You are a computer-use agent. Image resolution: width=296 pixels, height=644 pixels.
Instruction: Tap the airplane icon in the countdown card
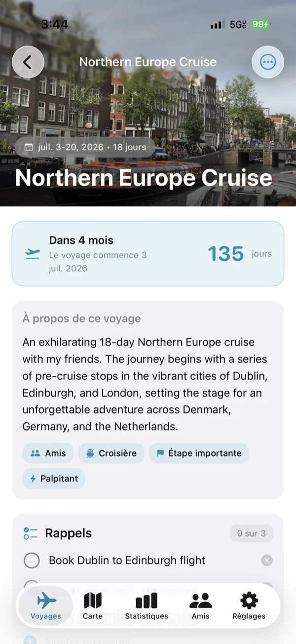tap(32, 253)
